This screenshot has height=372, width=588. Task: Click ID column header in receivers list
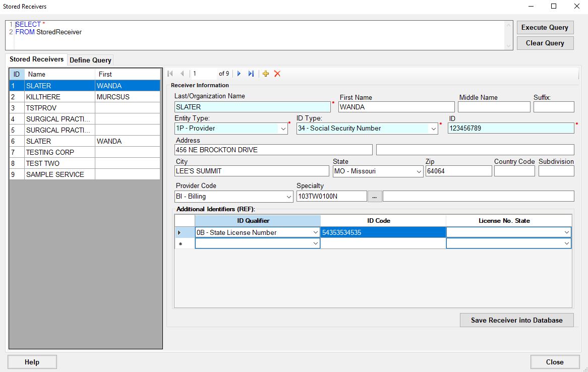pos(17,74)
